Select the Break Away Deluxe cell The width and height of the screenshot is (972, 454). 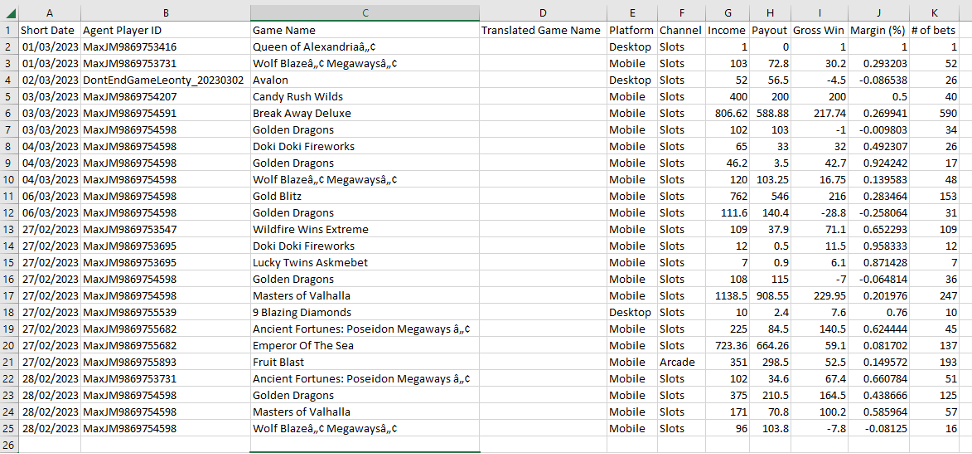click(364, 113)
